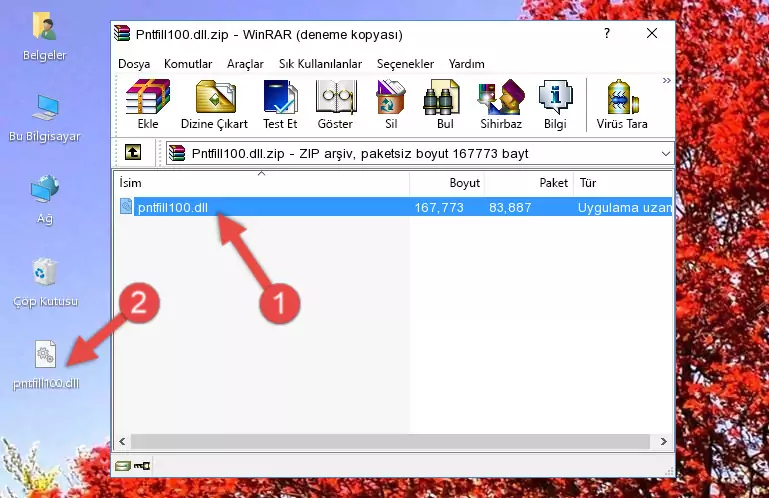Select pntfill100.dll file on desktop
The width and height of the screenshot is (769, 498).
(x=46, y=364)
